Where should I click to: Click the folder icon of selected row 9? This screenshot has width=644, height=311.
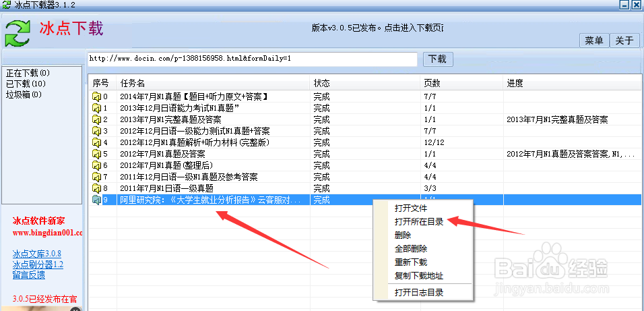click(x=96, y=200)
